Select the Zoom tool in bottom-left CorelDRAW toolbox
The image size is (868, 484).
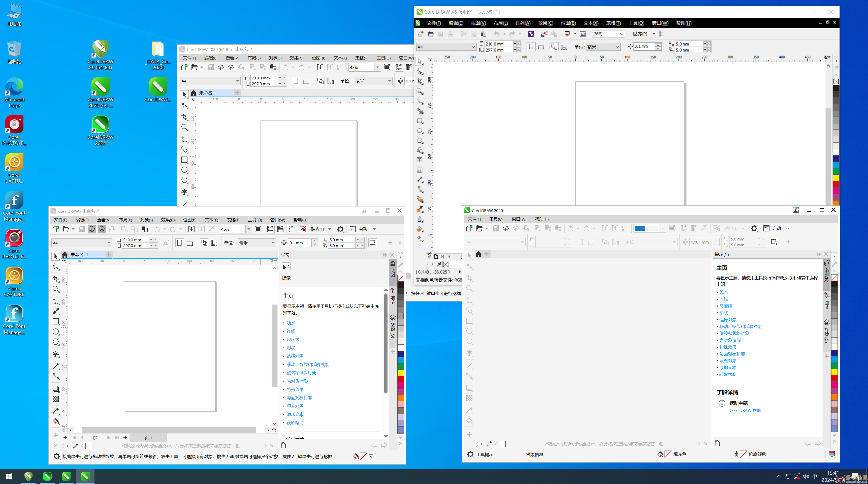pos(56,289)
